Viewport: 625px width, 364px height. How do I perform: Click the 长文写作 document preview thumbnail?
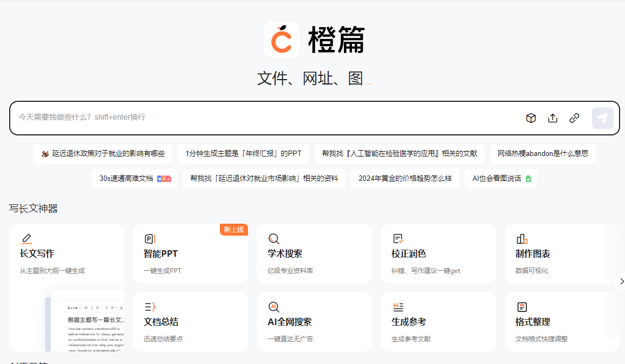coord(84,321)
